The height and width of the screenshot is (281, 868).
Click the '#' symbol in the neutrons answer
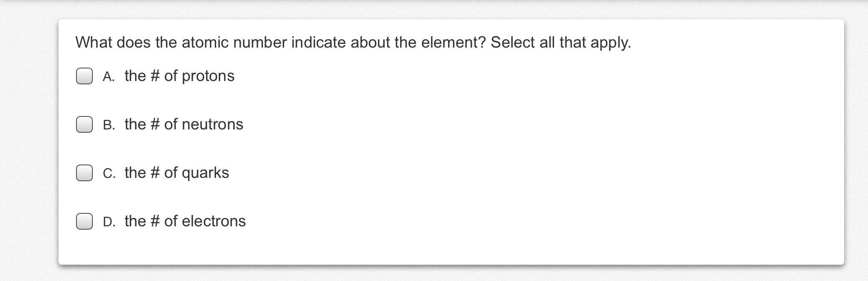coord(155,124)
